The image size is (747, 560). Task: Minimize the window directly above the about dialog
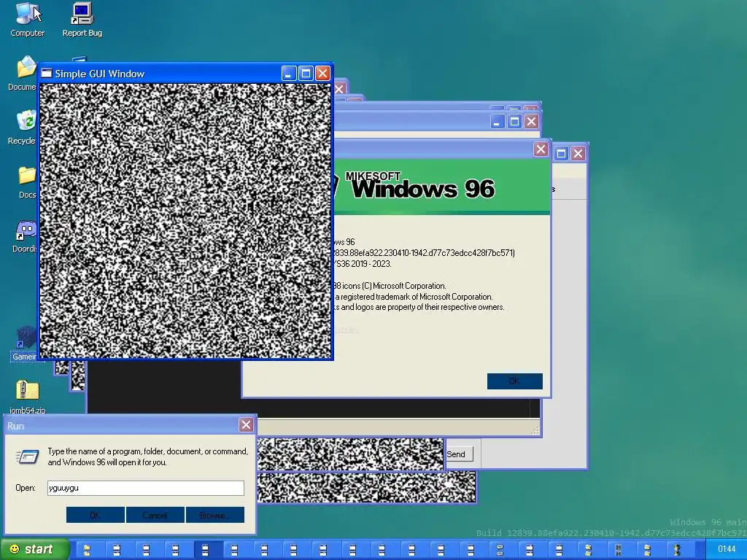[497, 122]
